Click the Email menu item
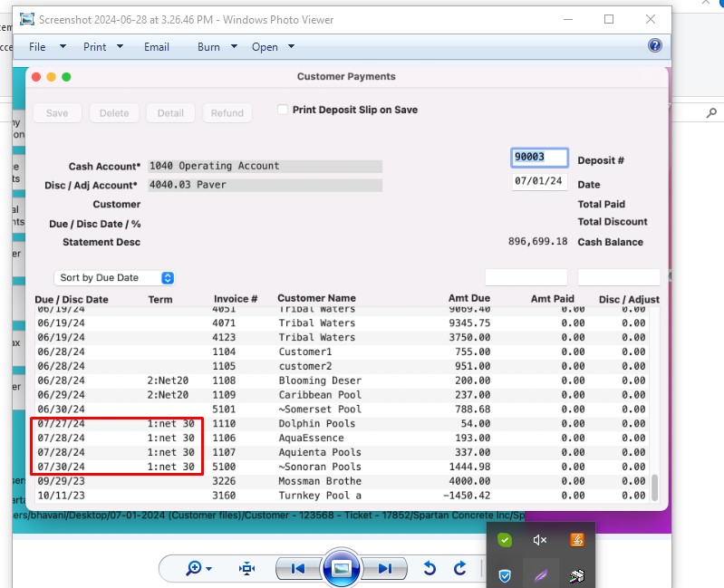The image size is (724, 588). [156, 47]
